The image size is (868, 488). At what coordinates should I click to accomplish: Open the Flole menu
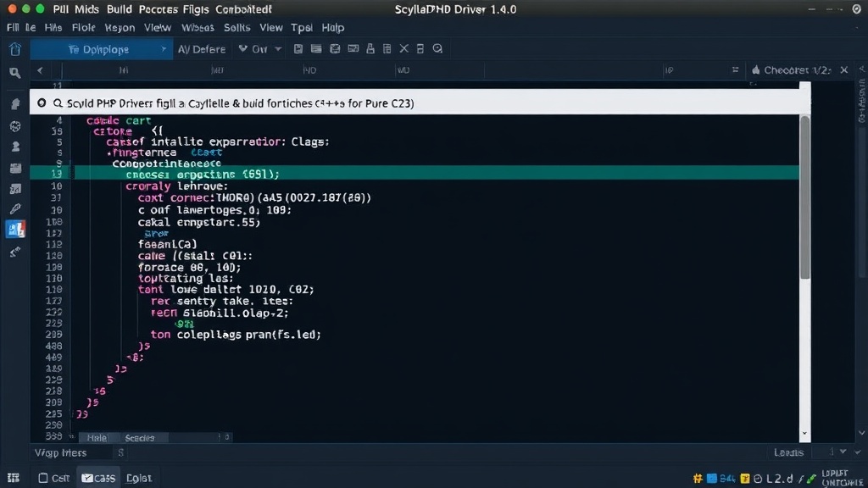(x=83, y=28)
